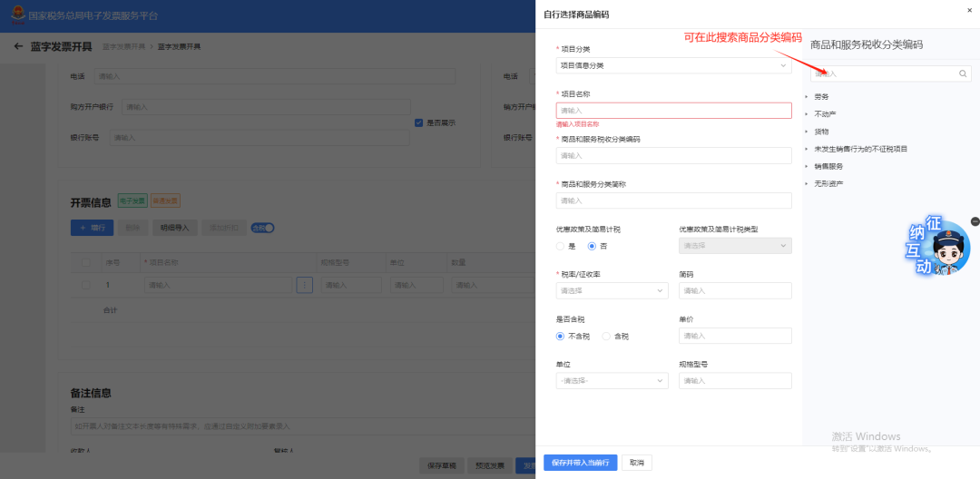Choose the 不含税 radio option
Screen dimensions: 980x479
coord(561,336)
